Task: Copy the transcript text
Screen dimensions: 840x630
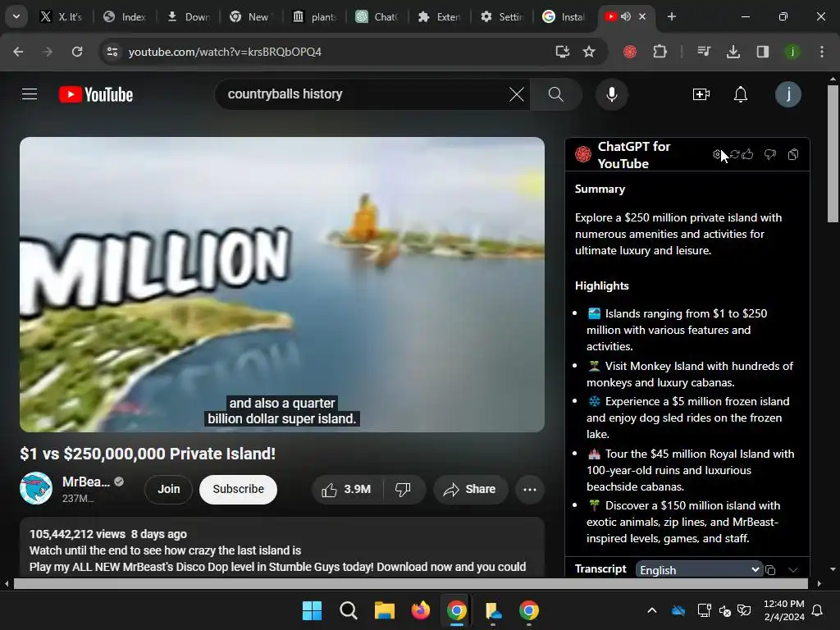Action: (x=770, y=570)
